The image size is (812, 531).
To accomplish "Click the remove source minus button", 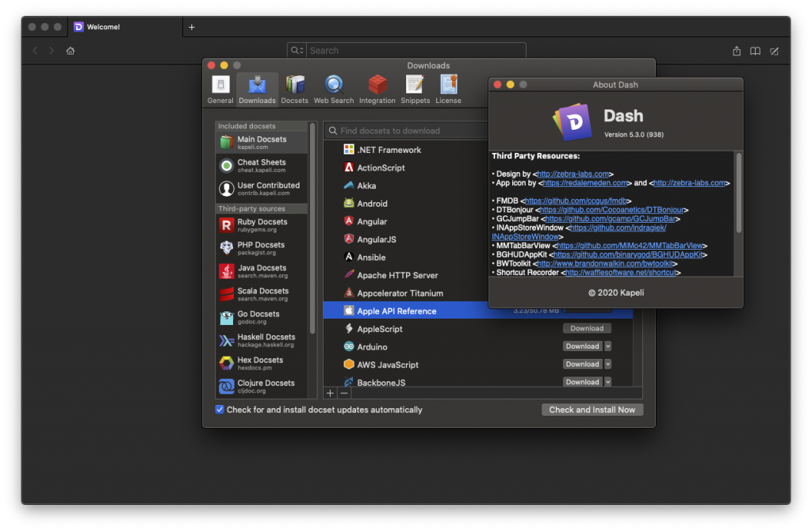I will tap(344, 393).
